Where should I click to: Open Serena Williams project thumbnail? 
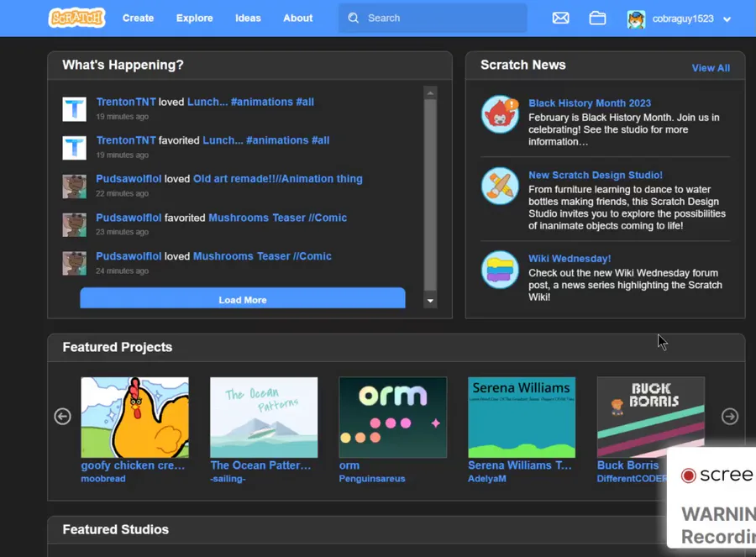point(522,418)
